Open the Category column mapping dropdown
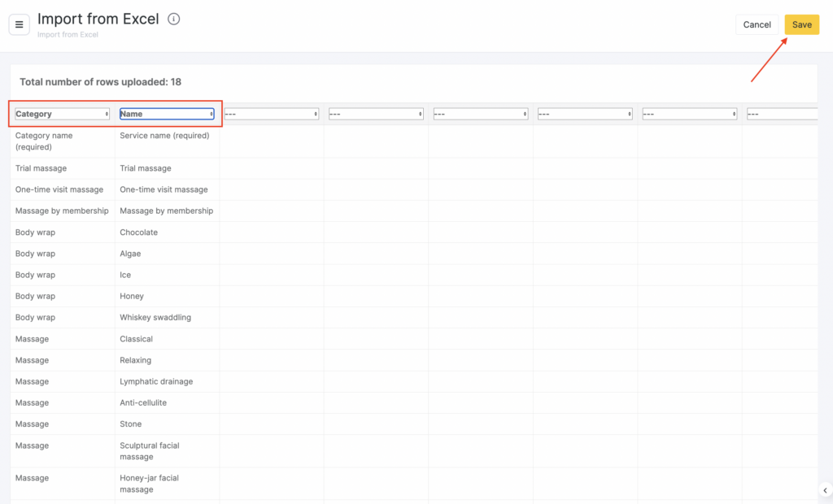833x504 pixels. click(x=62, y=114)
